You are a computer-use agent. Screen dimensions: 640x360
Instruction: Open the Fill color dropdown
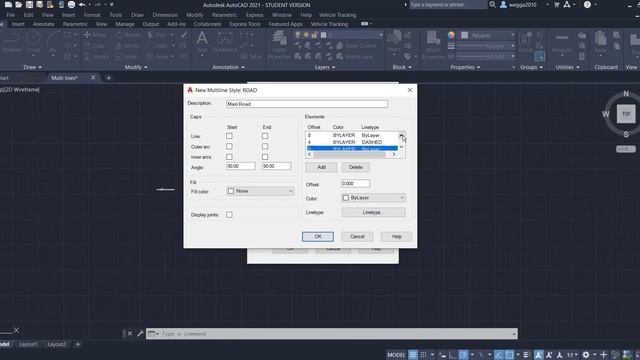pyautogui.click(x=260, y=191)
